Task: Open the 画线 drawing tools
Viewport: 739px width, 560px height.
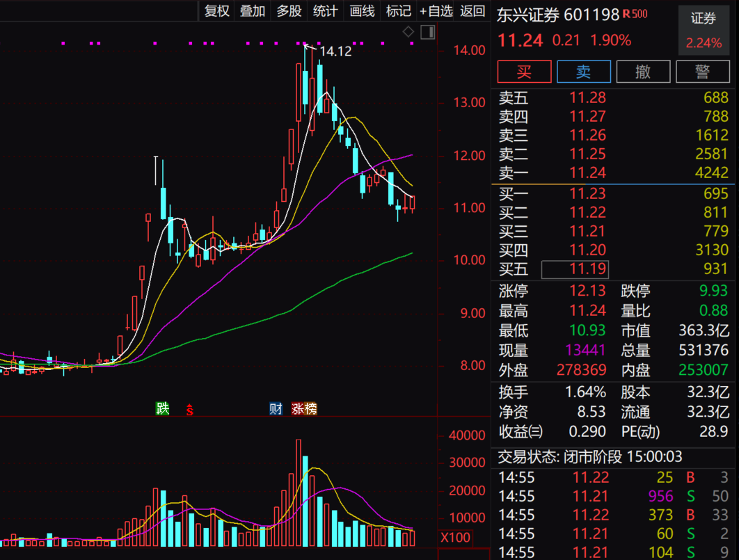Action: [361, 11]
